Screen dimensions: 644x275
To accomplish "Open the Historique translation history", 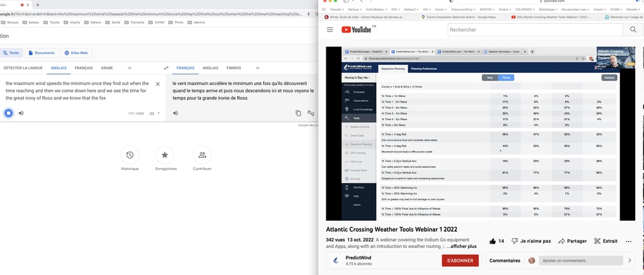I will (x=130, y=155).
